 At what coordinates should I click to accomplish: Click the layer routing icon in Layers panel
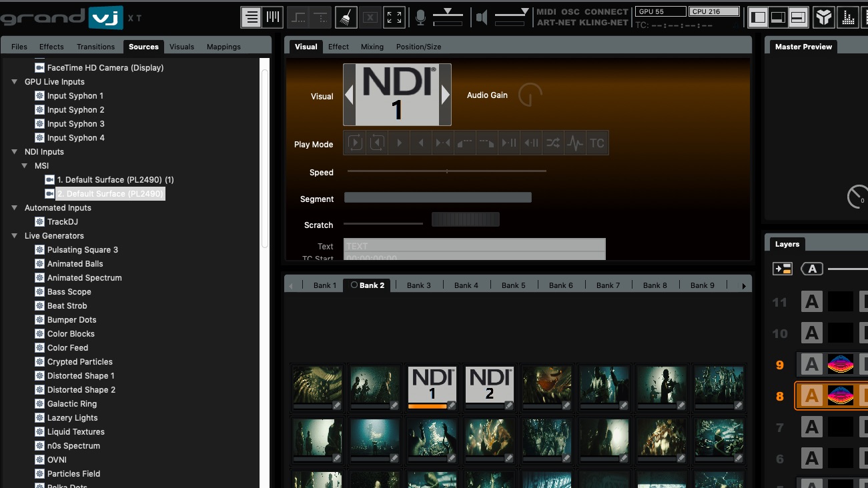coord(783,269)
